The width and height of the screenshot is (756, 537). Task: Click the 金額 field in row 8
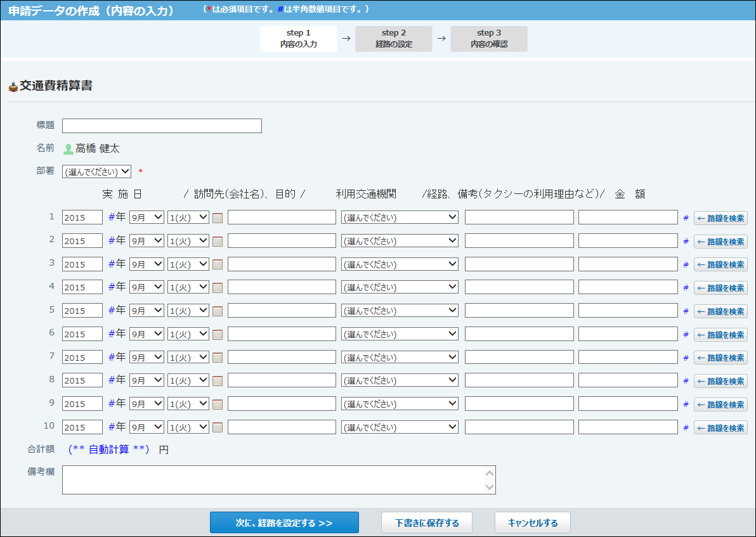[x=629, y=380]
